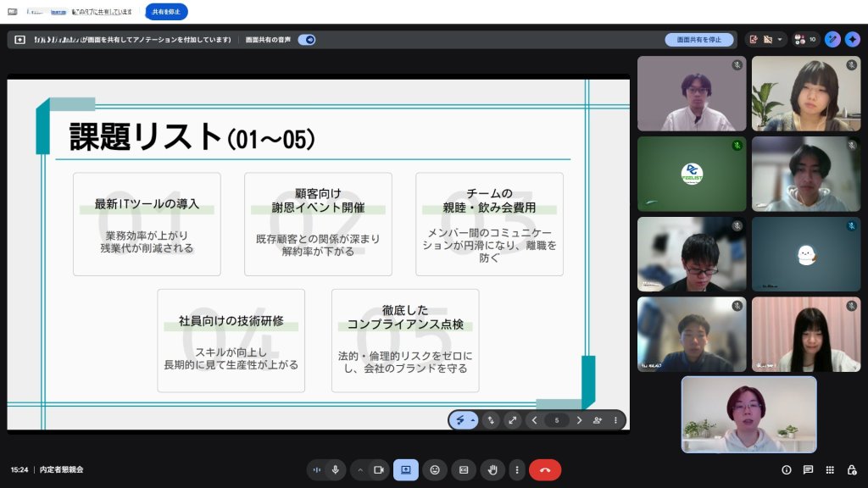Open the meeting details info icon
This screenshot has width=868, height=488.
[x=787, y=469]
